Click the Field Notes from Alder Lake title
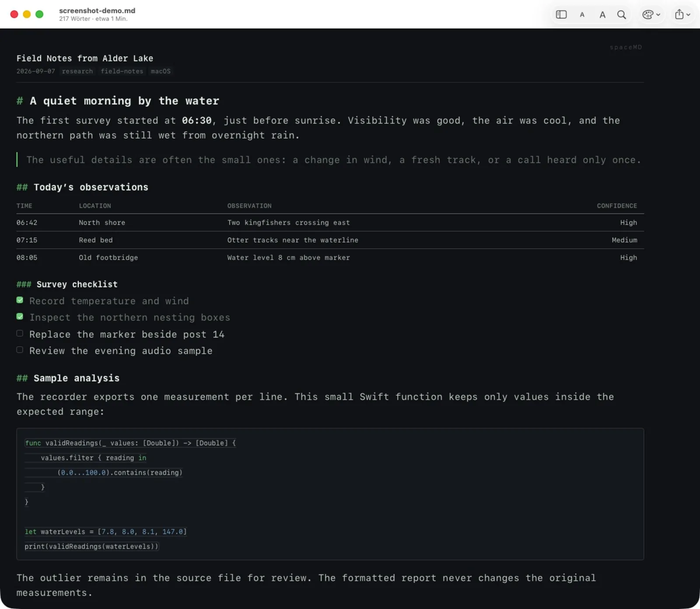Viewport: 700px width, 609px height. click(85, 58)
